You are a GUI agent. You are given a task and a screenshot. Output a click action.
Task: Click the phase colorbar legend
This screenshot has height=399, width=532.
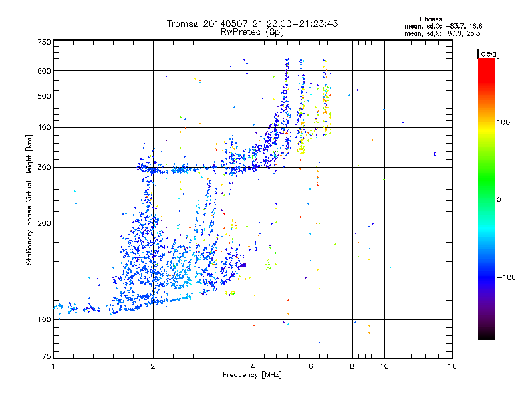click(487, 198)
